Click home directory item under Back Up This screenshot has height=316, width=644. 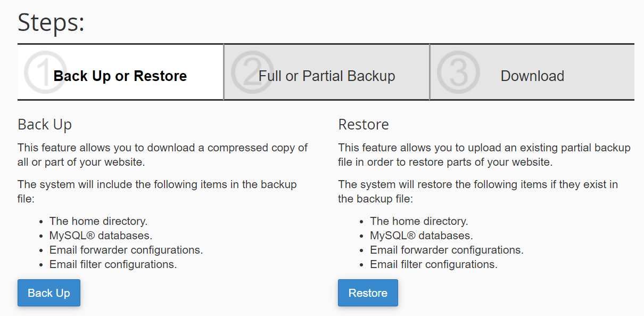(98, 221)
